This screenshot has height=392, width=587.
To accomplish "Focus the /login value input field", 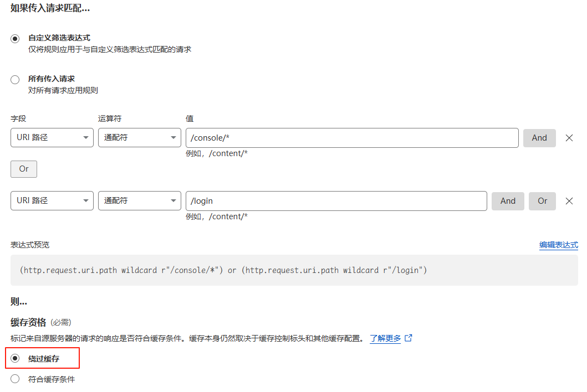I will click(x=336, y=201).
